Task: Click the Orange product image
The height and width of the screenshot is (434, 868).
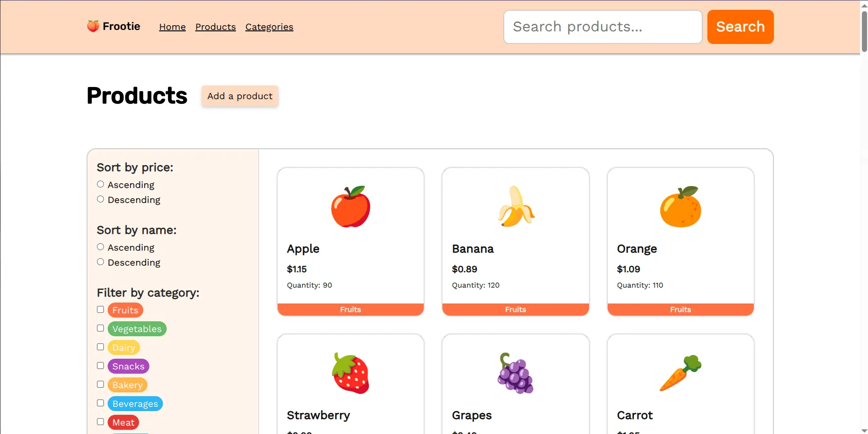Action: click(680, 206)
